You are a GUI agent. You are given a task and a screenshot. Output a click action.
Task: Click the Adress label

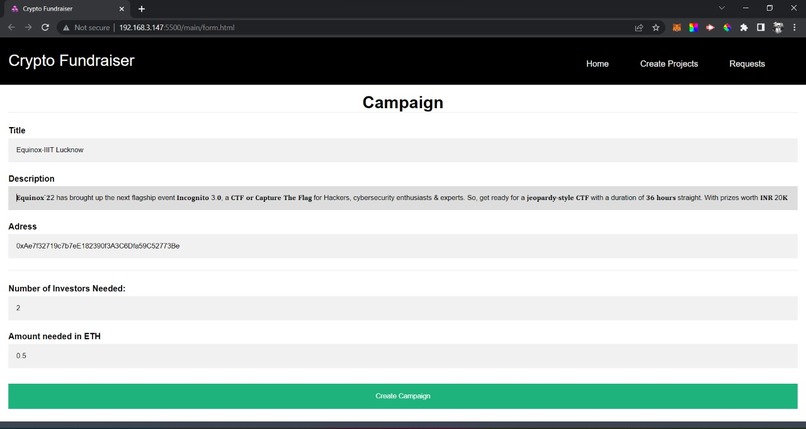(x=23, y=227)
